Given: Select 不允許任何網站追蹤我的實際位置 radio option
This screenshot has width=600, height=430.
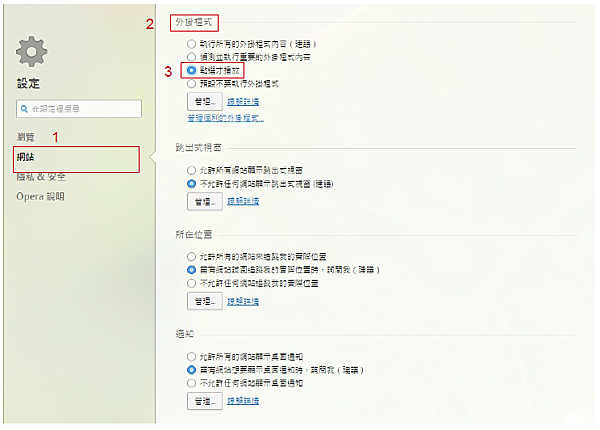Looking at the screenshot, I should point(191,283).
